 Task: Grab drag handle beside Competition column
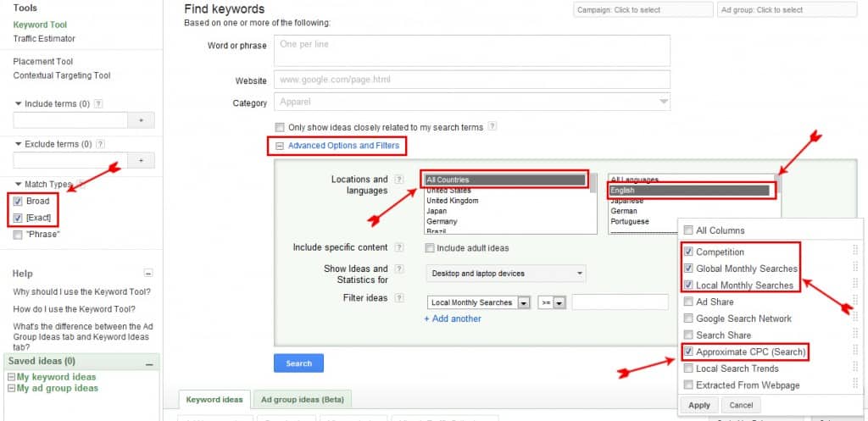[x=855, y=251]
